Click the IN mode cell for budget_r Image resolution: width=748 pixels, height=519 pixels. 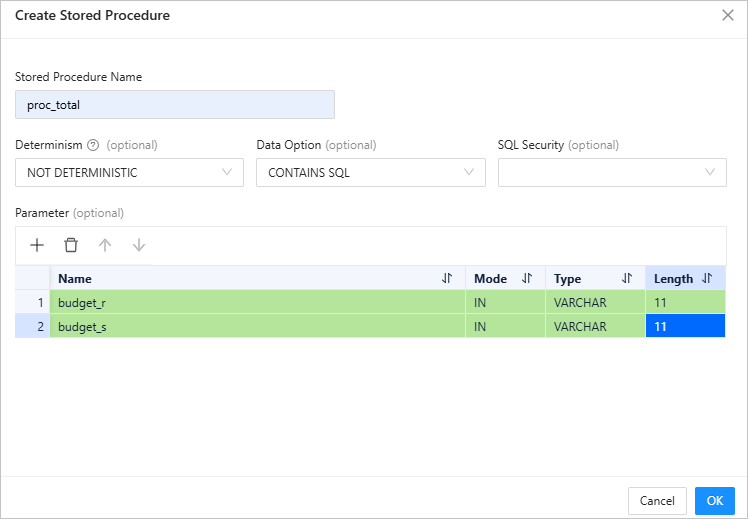pyautogui.click(x=505, y=302)
